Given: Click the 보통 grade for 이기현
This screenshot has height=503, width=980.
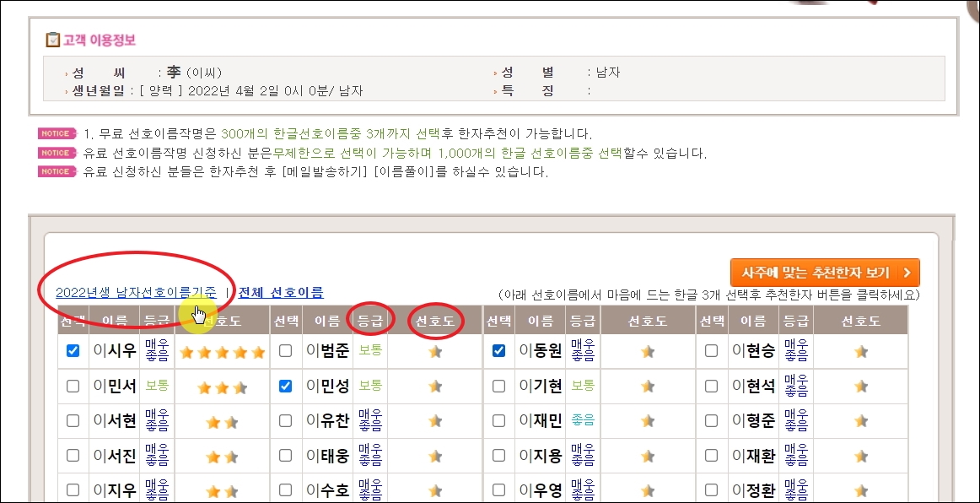Looking at the screenshot, I should pyautogui.click(x=583, y=386).
